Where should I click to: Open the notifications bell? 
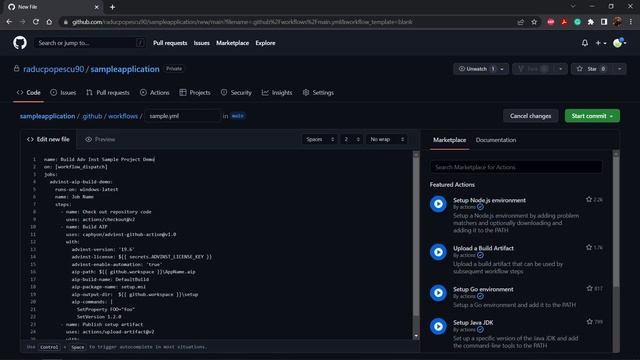pos(585,43)
